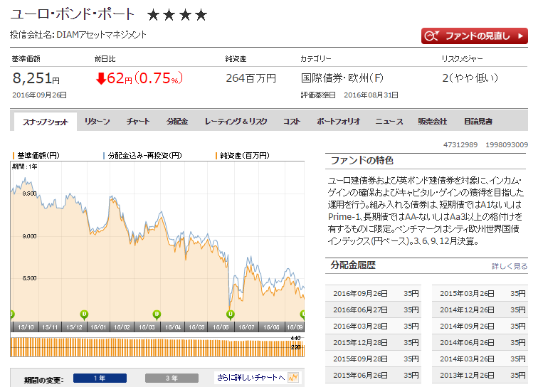Viewport: 543px width, 392px height.
Task: Click the risk measure 2(やや低い) value
Action: [x=470, y=78]
